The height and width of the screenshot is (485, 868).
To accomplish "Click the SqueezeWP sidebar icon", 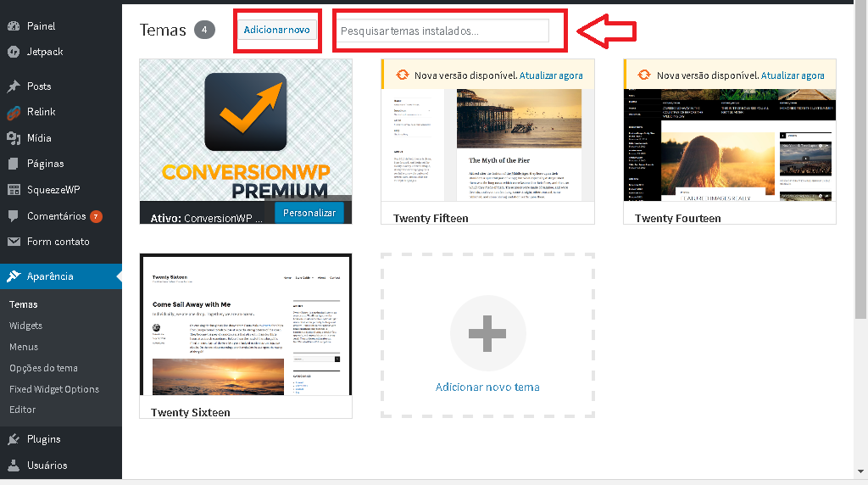I will 14,190.
